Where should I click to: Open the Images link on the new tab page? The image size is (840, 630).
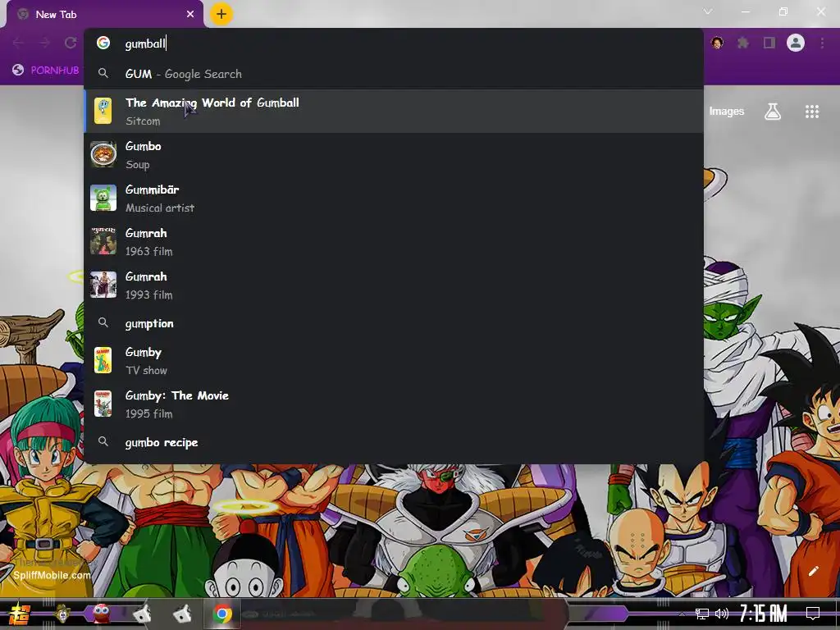coord(727,112)
